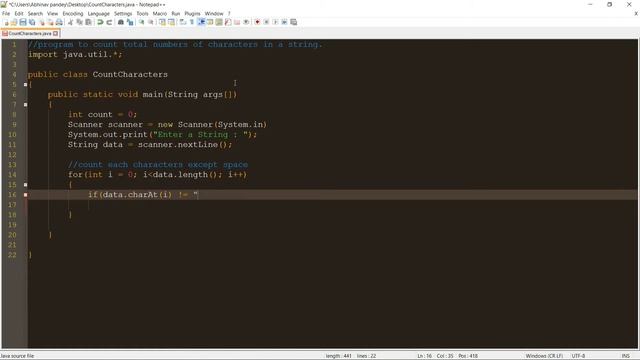Screen dimensions: 640x360
Task: Print the document with the Print icon
Action: click(59, 22)
